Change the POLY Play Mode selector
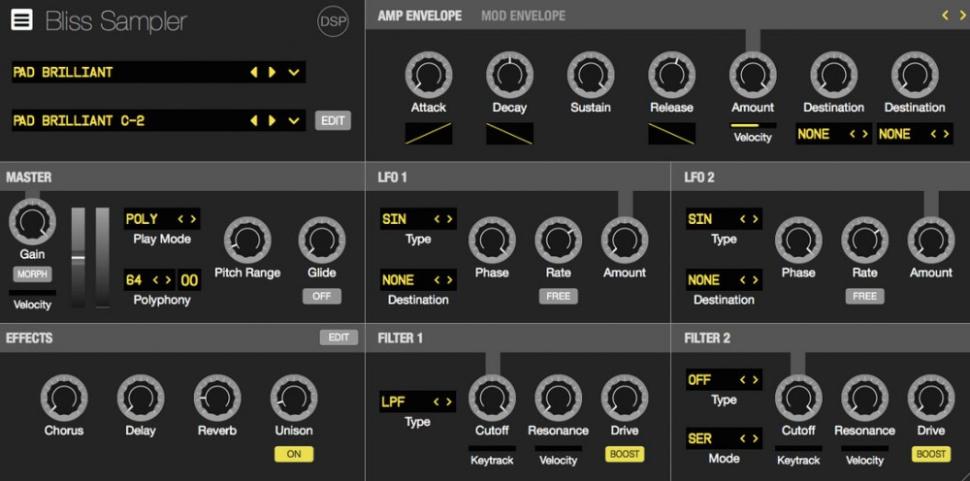Screen dimensions: 970x481 (x=162, y=219)
